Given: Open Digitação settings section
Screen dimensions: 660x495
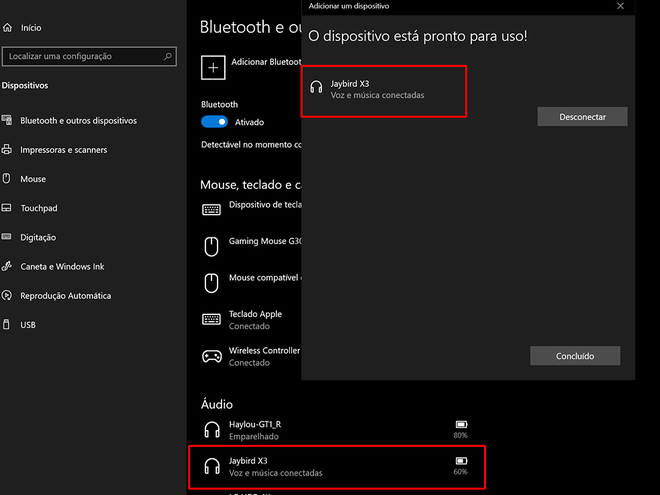Looking at the screenshot, I should 38,237.
